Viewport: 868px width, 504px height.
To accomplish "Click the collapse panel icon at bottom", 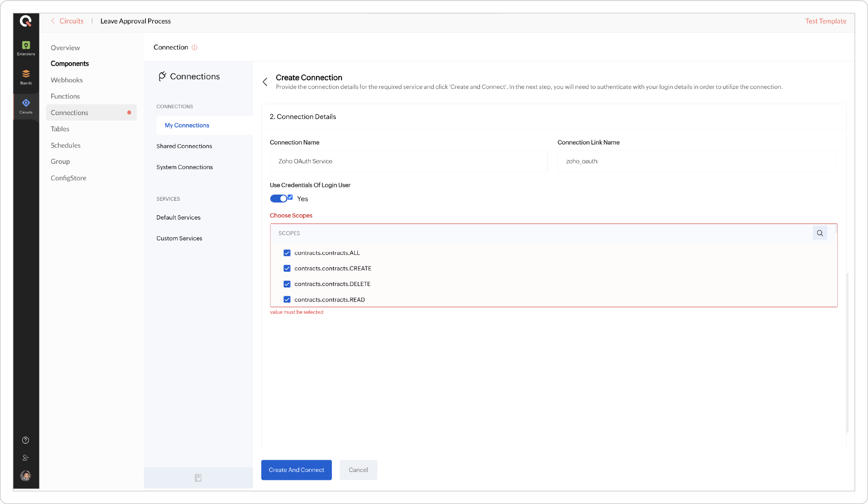I will pos(198,478).
